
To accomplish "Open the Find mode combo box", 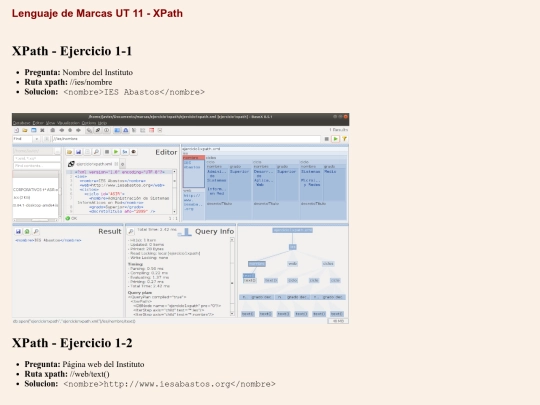I will click(27, 139).
